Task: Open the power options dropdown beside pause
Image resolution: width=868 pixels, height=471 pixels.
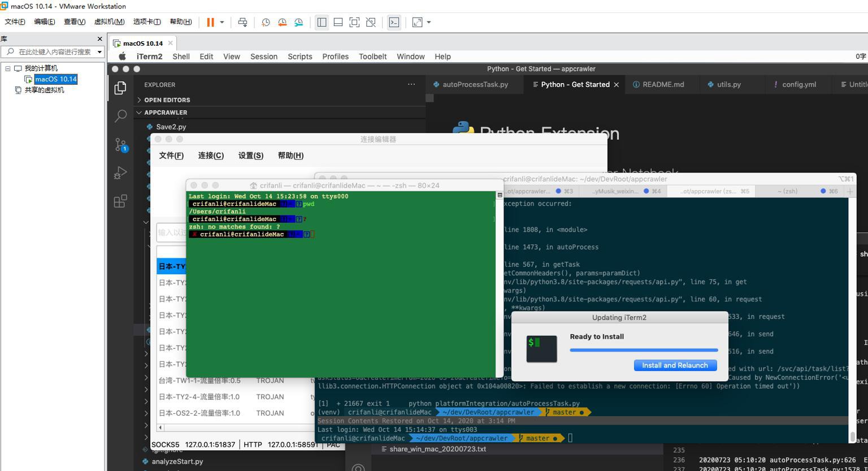Action: 222,22
